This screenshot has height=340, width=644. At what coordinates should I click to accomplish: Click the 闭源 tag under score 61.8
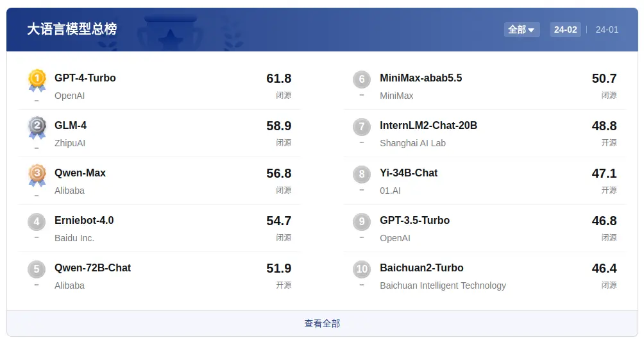click(x=284, y=96)
